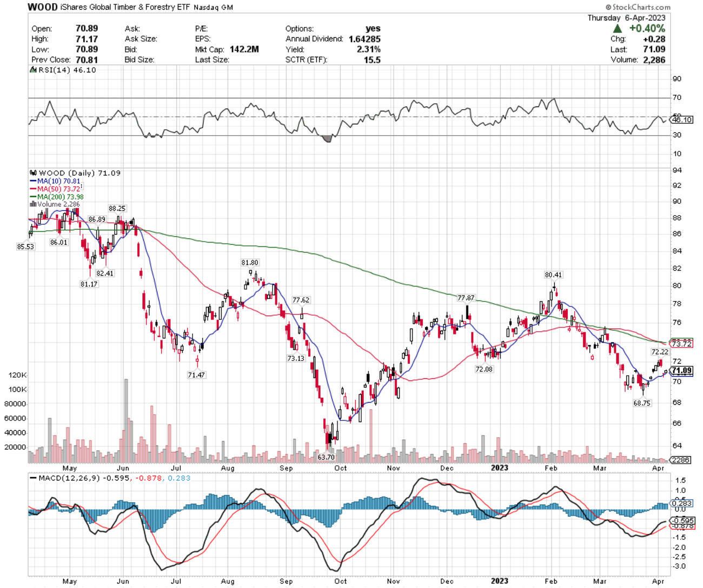
Task: Click the 68.75 March low annotation
Action: pos(642,403)
